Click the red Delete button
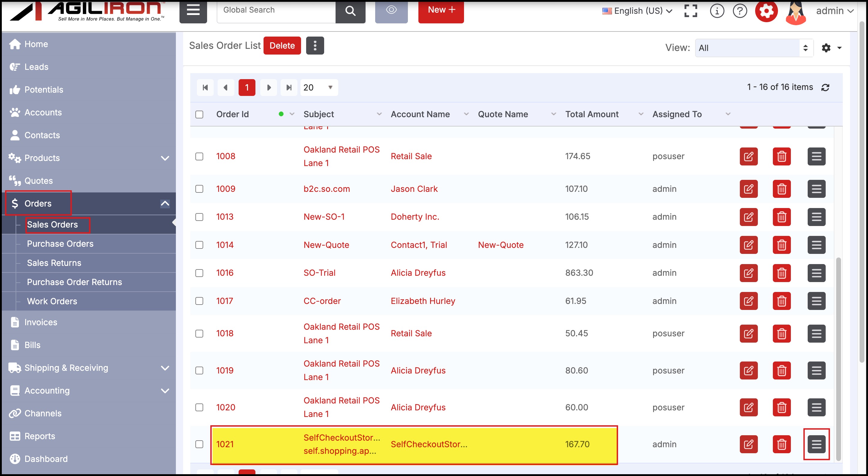868x476 pixels. click(282, 46)
